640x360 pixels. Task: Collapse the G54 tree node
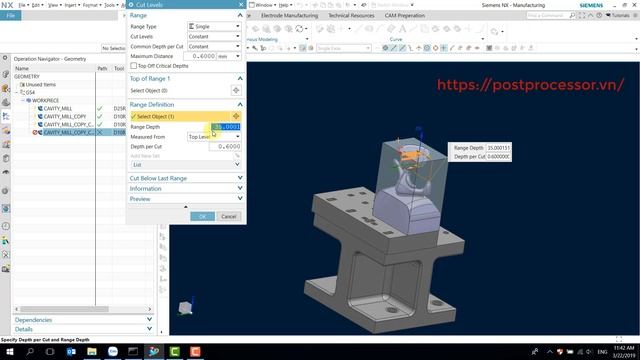(17, 93)
